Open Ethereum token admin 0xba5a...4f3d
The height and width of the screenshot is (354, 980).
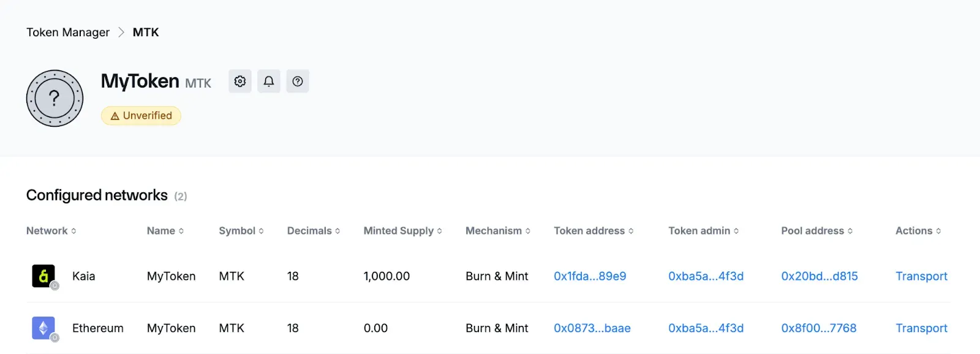click(x=706, y=328)
